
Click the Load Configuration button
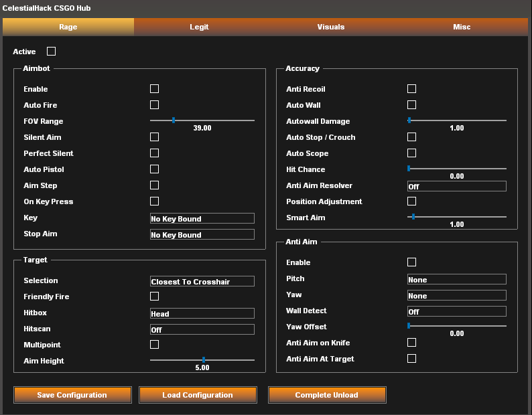coord(198,395)
